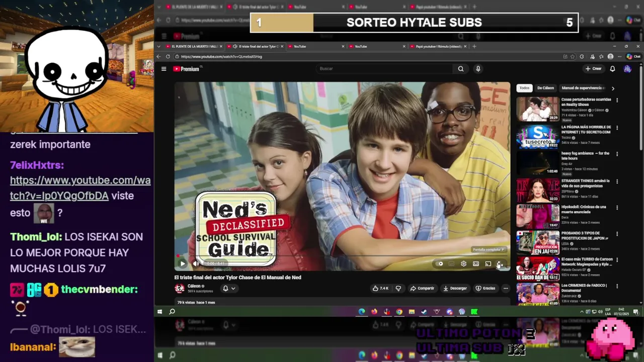Bookmark page with the star icon

point(573,56)
